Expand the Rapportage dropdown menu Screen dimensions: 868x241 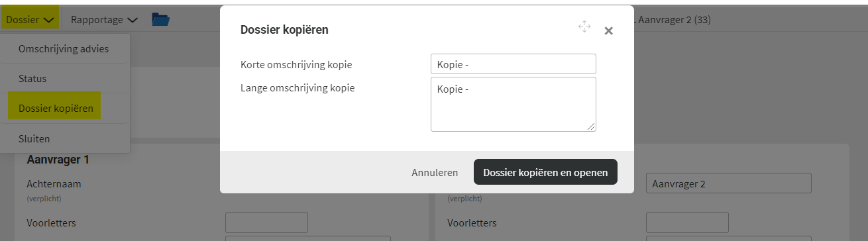104,19
